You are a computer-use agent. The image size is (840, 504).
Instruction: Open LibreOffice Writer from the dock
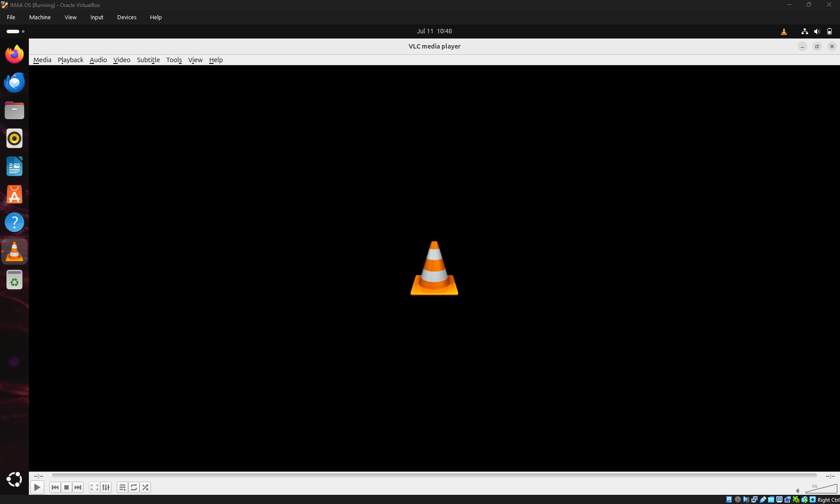tap(14, 166)
